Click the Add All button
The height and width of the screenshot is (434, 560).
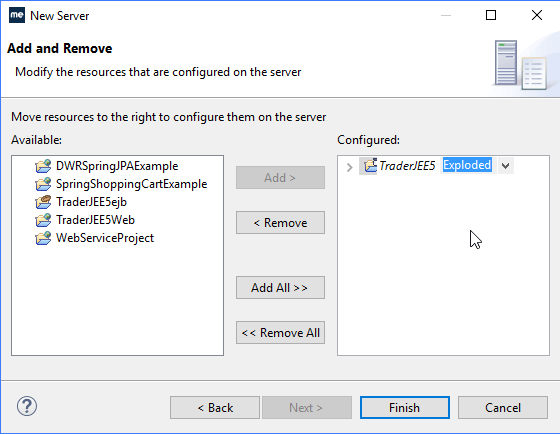pos(280,288)
